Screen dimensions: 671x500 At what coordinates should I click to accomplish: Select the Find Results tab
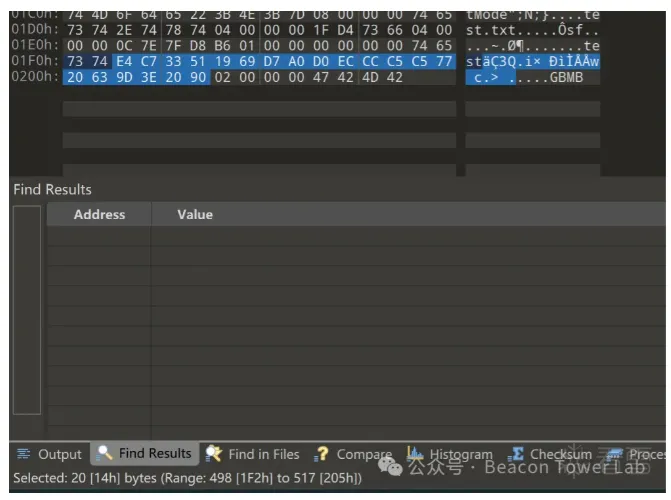(145, 453)
